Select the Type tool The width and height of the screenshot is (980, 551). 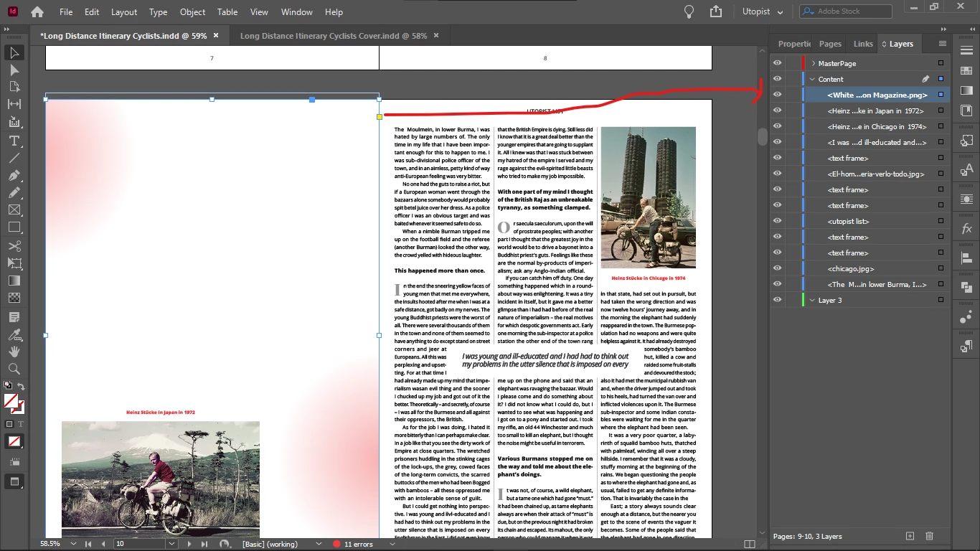point(14,141)
